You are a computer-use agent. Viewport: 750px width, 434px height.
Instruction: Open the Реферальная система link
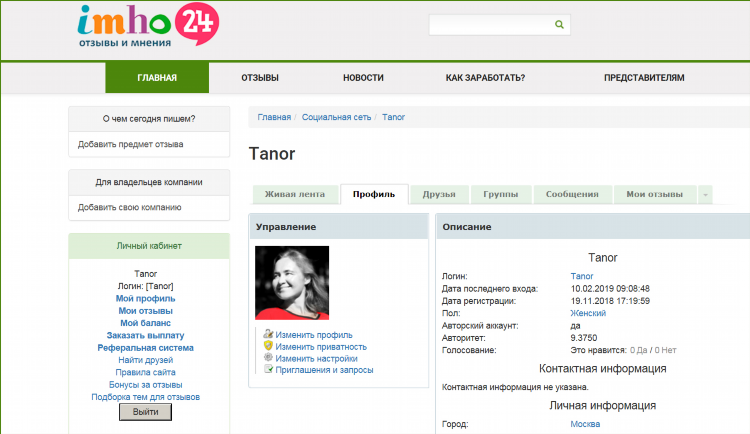click(x=145, y=348)
